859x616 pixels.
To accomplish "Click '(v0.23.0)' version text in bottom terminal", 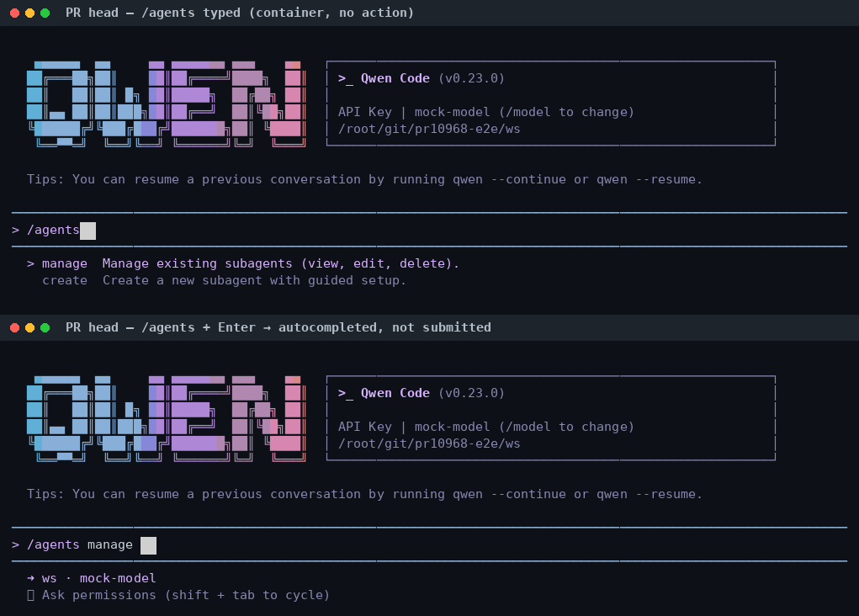I will 471,393.
